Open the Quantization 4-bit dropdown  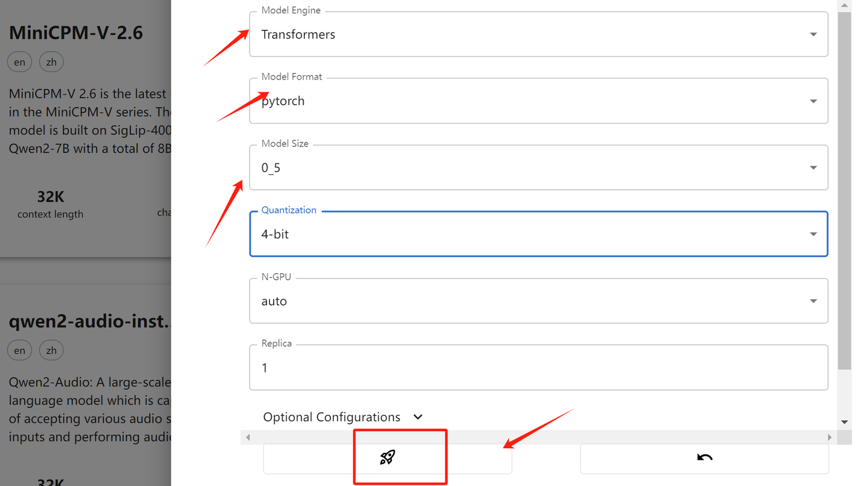(538, 234)
